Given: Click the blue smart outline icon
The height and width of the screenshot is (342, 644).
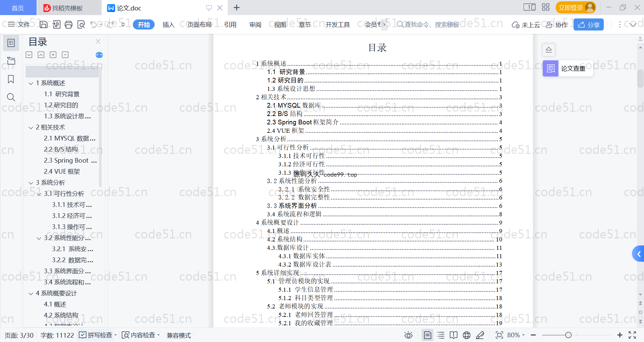Looking at the screenshot, I should coord(99,55).
